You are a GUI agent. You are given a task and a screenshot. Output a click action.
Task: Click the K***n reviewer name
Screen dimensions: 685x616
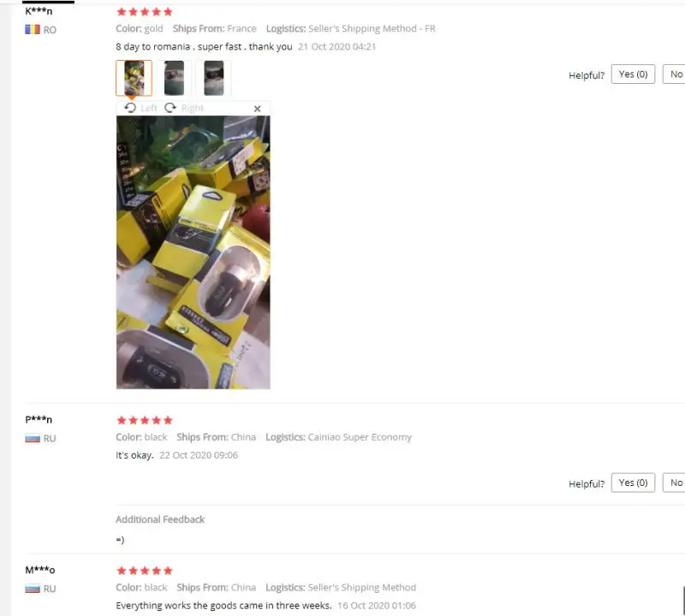(39, 11)
